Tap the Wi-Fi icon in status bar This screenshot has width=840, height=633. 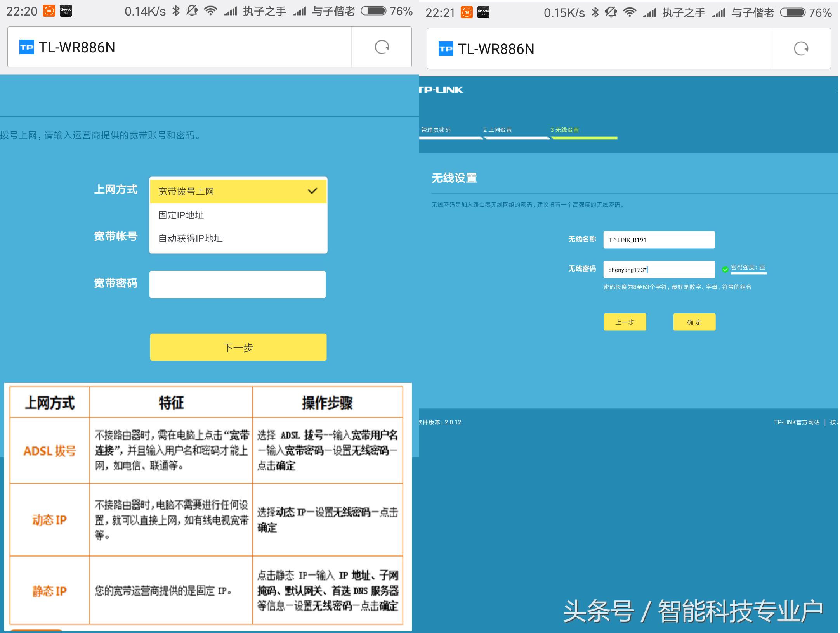[210, 10]
